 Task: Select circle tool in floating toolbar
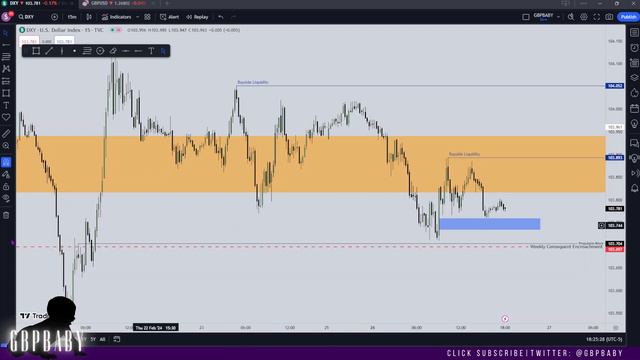[x=100, y=51]
